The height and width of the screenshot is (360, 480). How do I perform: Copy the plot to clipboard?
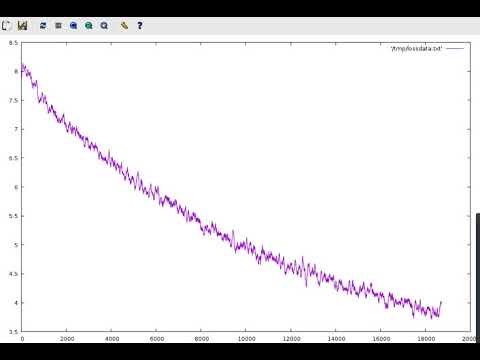(x=7, y=26)
